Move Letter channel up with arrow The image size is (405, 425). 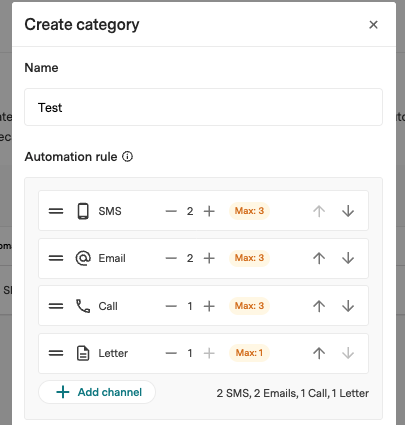(319, 353)
